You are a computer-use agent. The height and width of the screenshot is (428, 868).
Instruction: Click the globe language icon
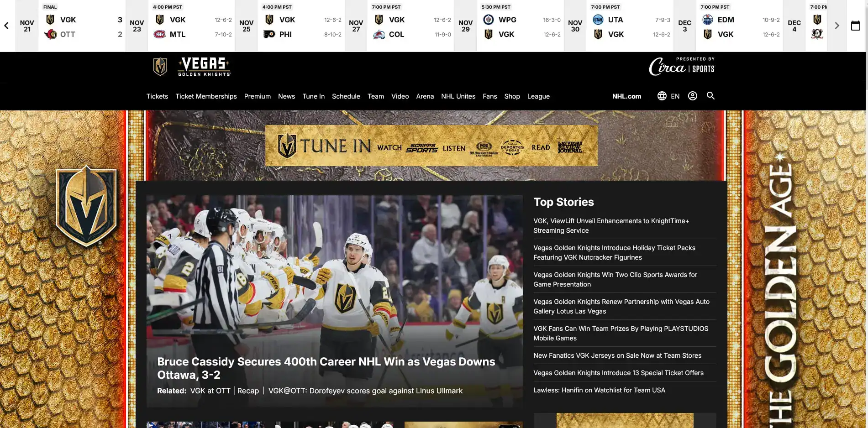(x=662, y=96)
